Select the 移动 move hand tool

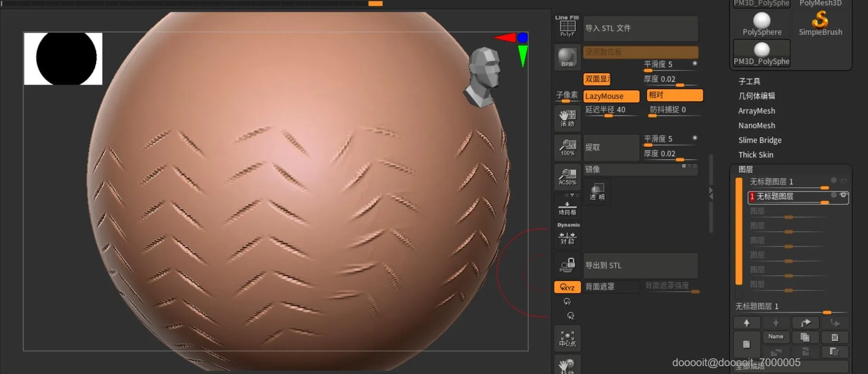567,365
